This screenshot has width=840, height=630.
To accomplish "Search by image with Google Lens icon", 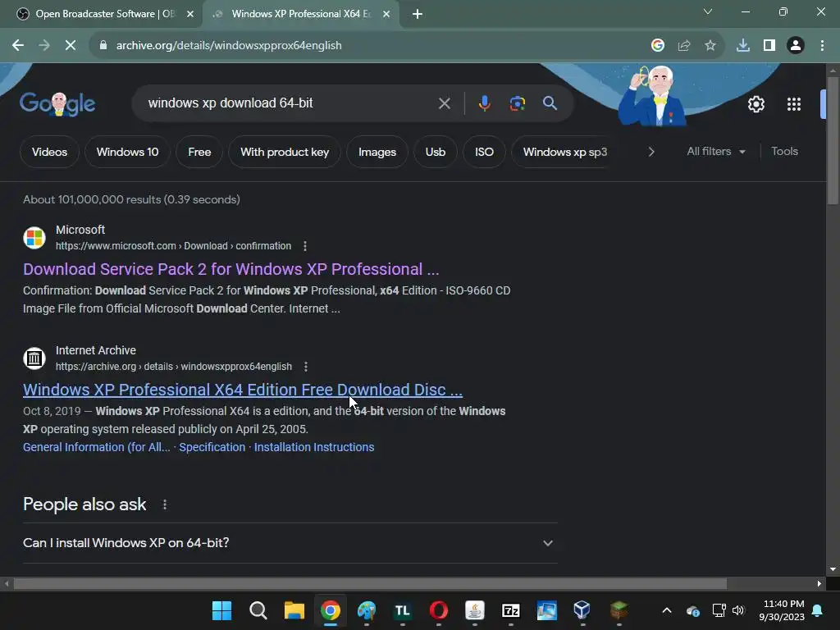I will 517,103.
